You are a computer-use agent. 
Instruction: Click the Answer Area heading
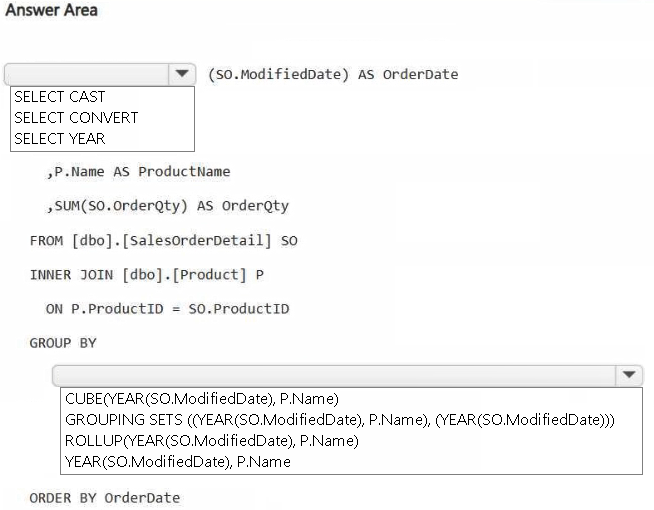[x=52, y=11]
